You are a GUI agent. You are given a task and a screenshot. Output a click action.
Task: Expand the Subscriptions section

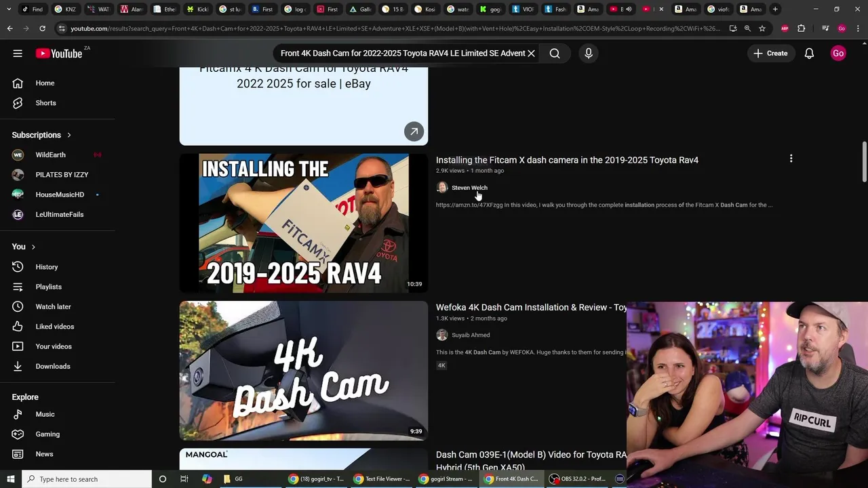[x=41, y=135]
